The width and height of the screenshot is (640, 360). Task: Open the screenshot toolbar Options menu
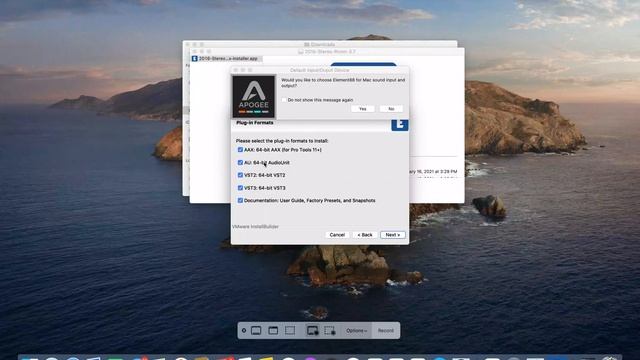pos(356,331)
